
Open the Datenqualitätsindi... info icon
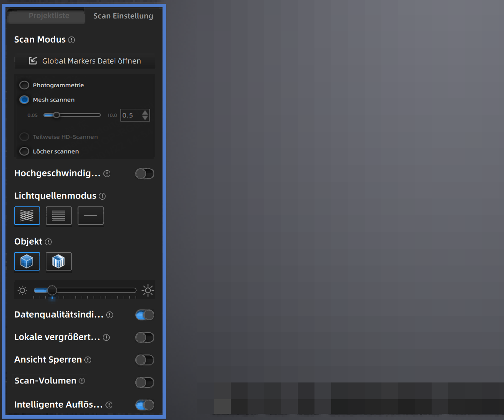[110, 315]
